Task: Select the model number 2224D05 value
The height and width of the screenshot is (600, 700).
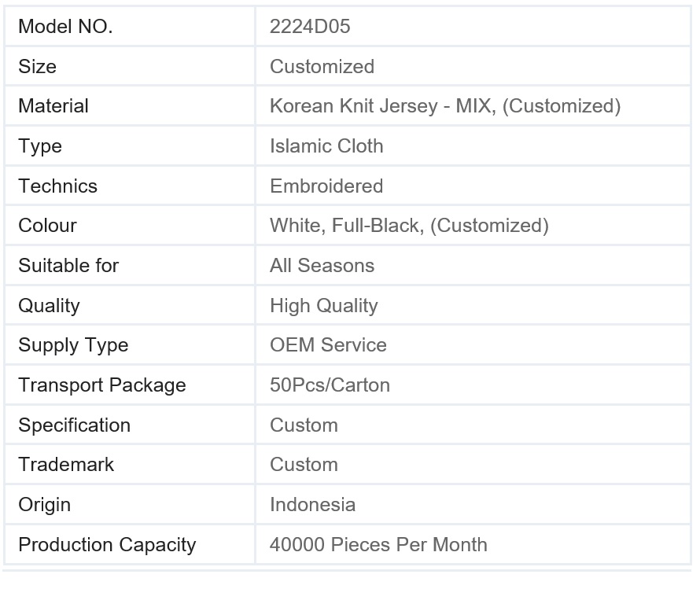Action: coord(310,26)
